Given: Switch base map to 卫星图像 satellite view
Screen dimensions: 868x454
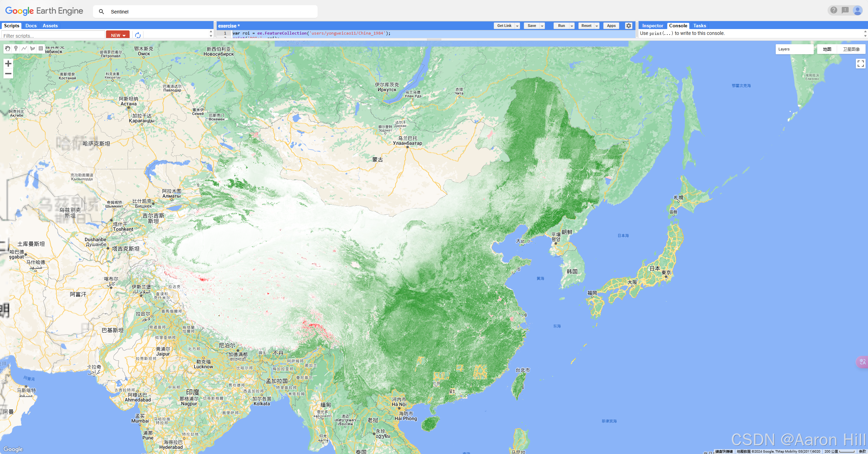Looking at the screenshot, I should tap(851, 49).
